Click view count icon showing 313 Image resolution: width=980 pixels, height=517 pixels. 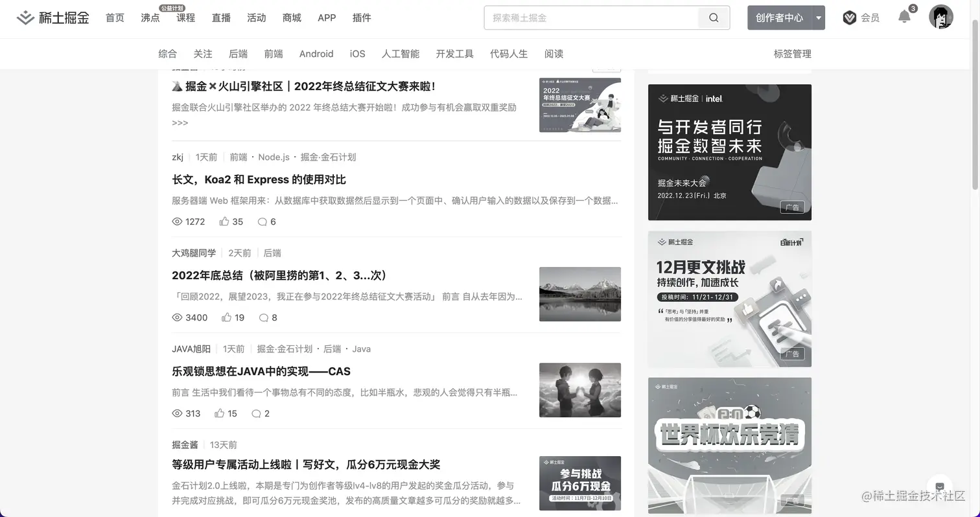tap(177, 413)
